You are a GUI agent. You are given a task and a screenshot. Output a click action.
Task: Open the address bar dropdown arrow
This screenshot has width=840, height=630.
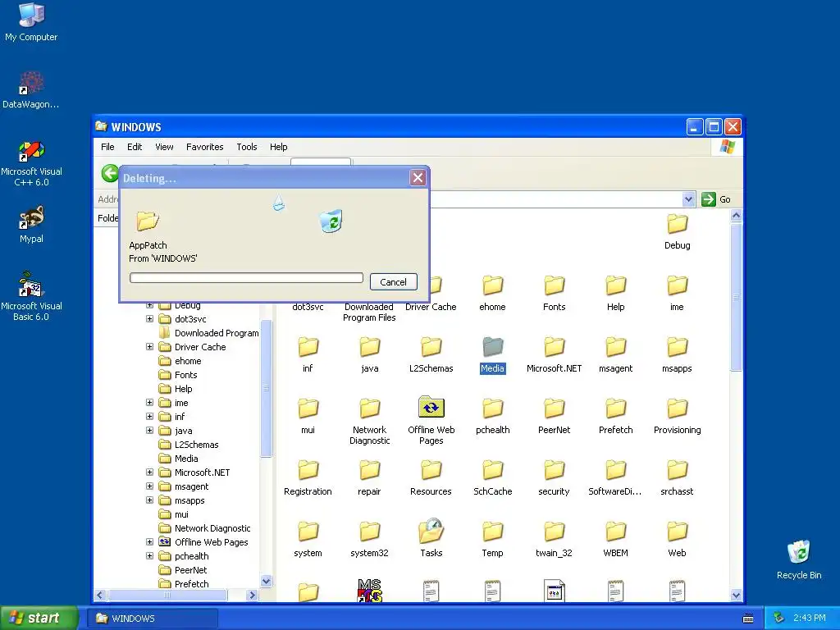point(688,199)
